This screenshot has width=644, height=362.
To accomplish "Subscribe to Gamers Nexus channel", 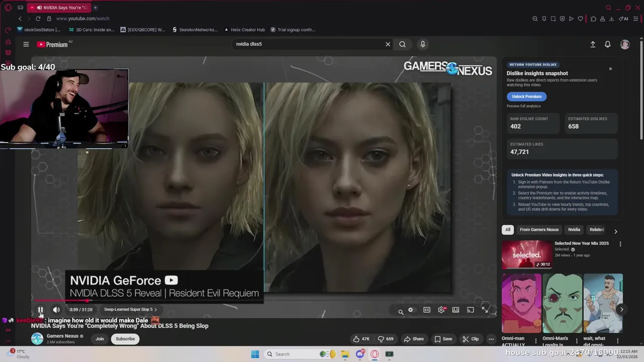I will point(125,339).
